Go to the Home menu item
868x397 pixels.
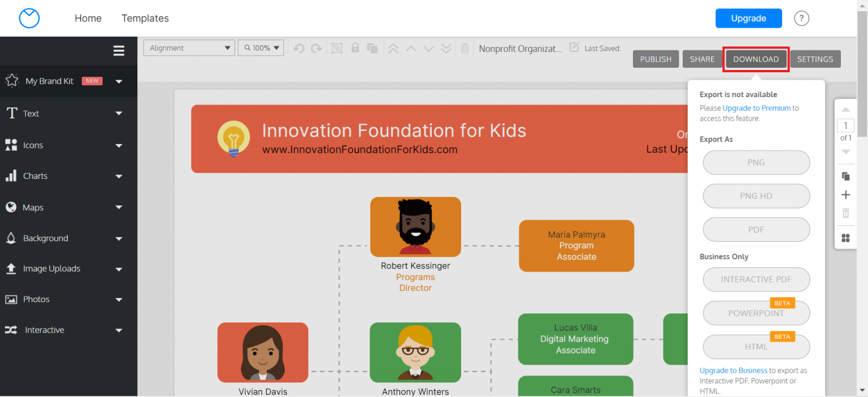pos(88,18)
